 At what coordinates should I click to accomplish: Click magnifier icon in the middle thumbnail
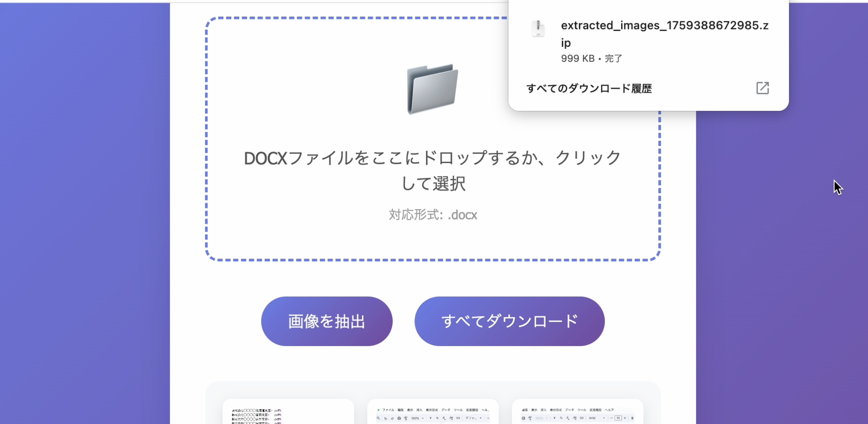(378, 418)
